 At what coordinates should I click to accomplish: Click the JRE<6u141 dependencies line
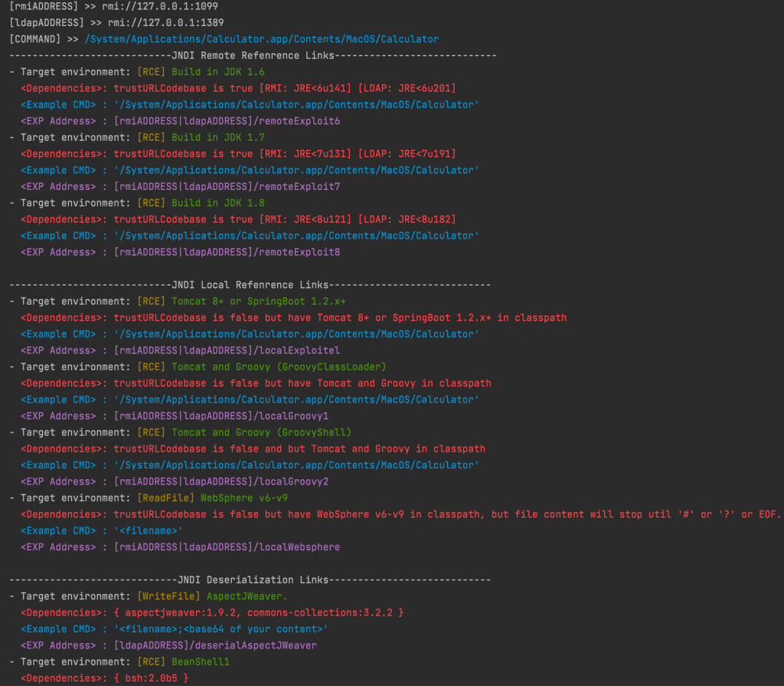(238, 89)
